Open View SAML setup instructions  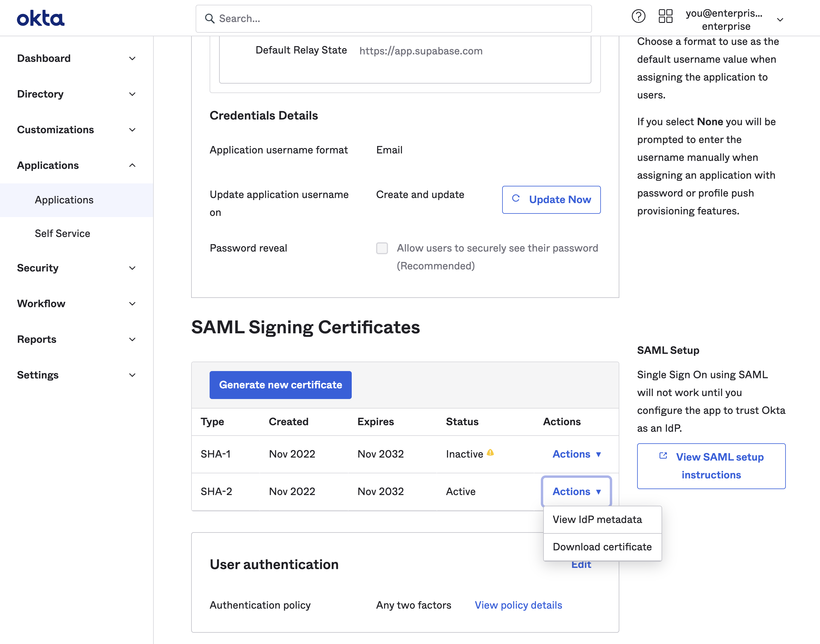(711, 466)
